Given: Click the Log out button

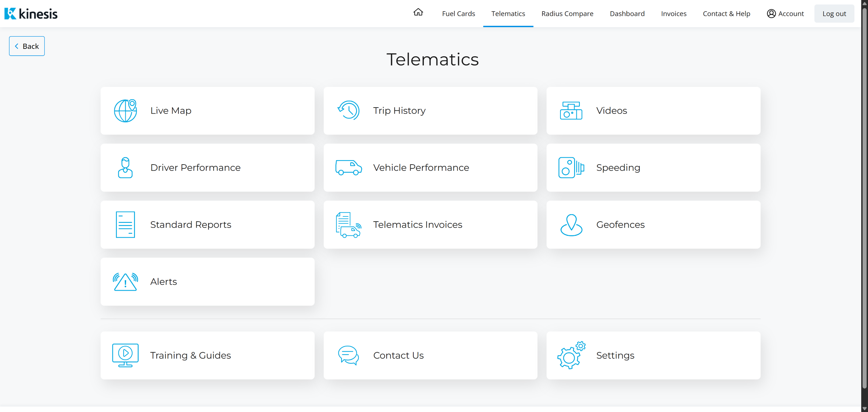Looking at the screenshot, I should [834, 14].
